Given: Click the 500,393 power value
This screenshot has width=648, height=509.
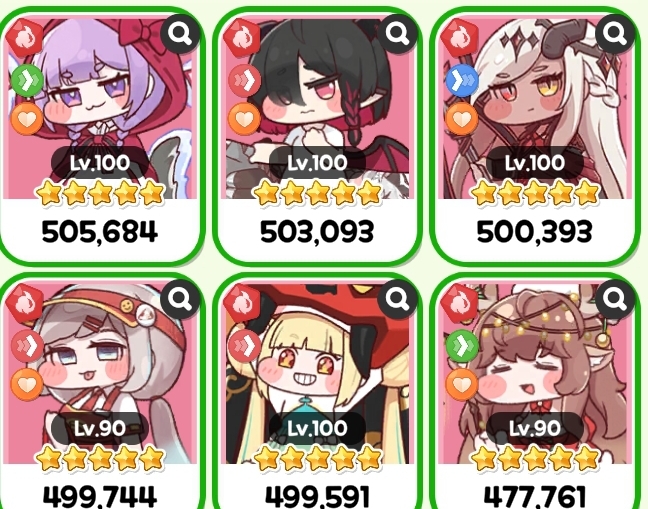Looking at the screenshot, I should pos(534,232).
